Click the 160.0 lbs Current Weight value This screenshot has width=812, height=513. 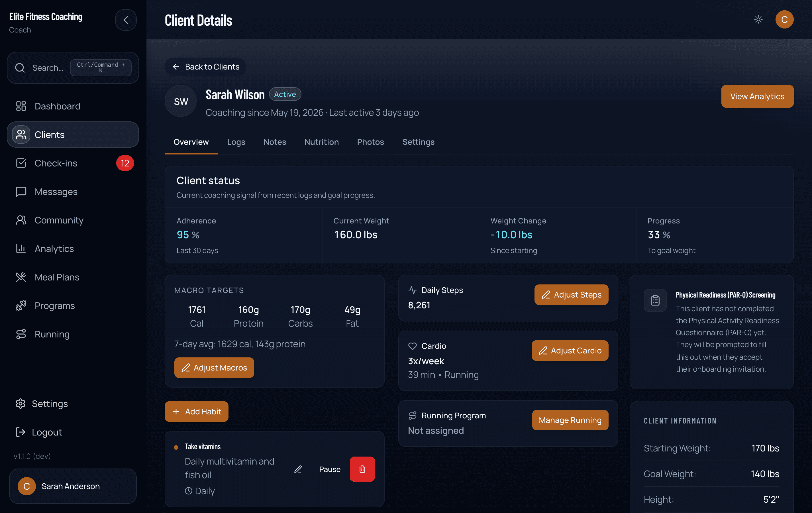click(x=356, y=235)
